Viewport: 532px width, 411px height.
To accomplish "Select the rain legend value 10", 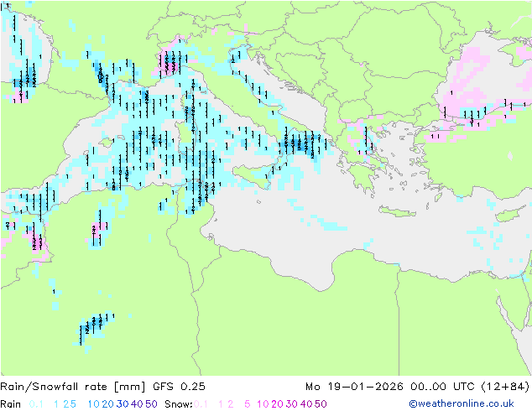I will [94, 404].
